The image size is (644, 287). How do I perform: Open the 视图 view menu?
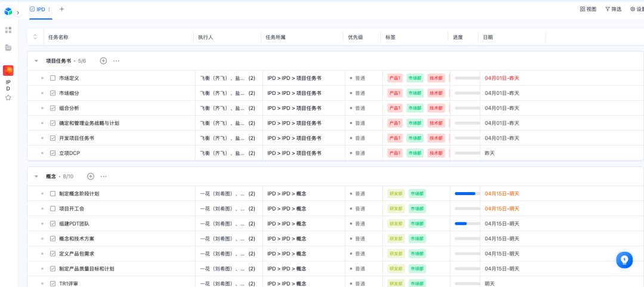point(588,9)
